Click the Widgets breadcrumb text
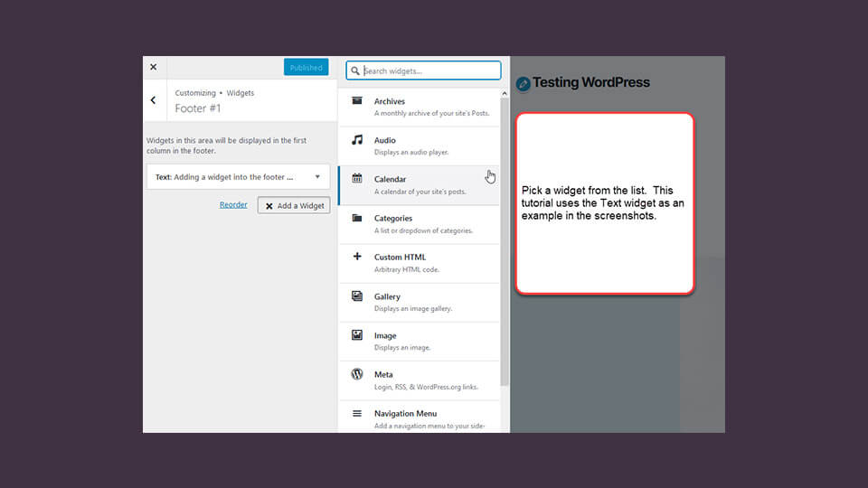 (241, 93)
